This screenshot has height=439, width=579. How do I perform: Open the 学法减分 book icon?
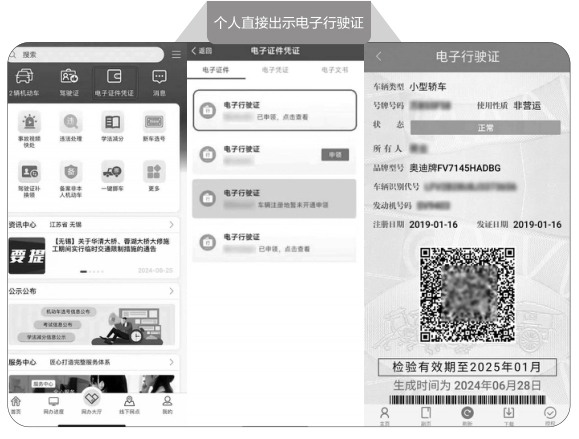pyautogui.click(x=112, y=122)
